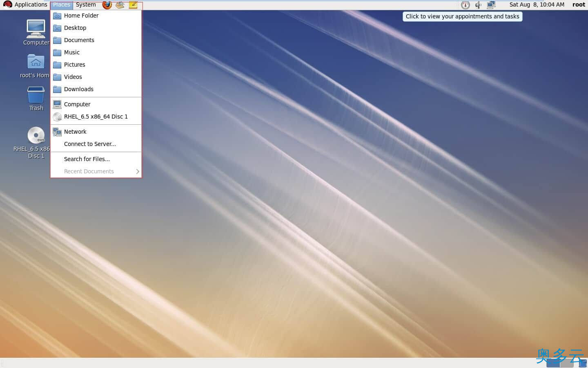Open Desktop from the Places menu
This screenshot has height=368, width=588.
96,28
